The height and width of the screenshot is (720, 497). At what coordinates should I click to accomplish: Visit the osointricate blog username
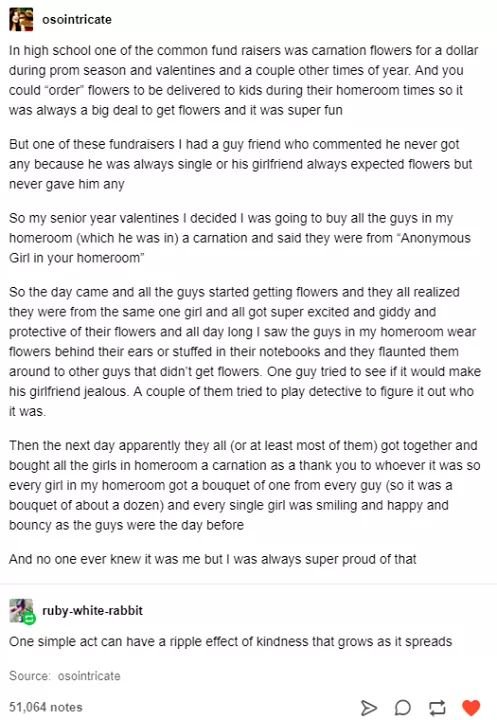[x=77, y=19]
